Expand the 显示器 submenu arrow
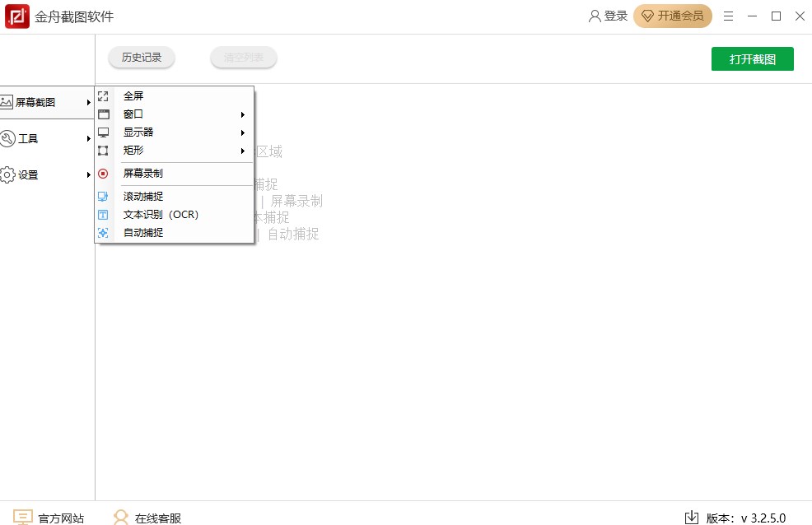 [243, 132]
